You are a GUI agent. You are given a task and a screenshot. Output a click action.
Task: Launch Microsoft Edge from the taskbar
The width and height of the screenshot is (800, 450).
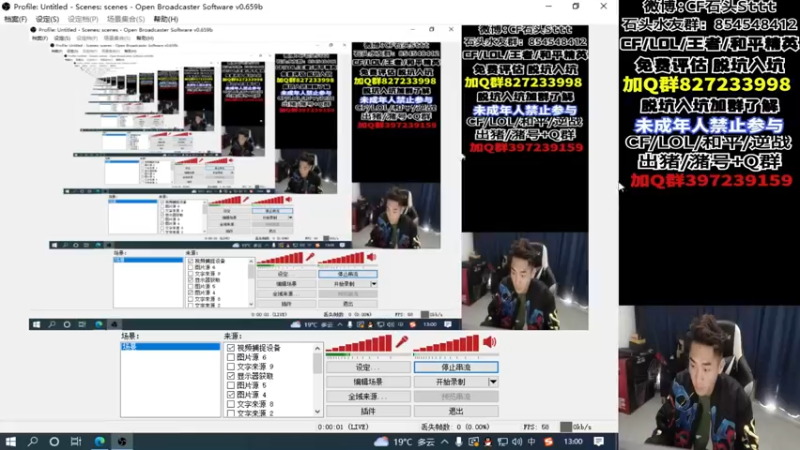(x=99, y=441)
